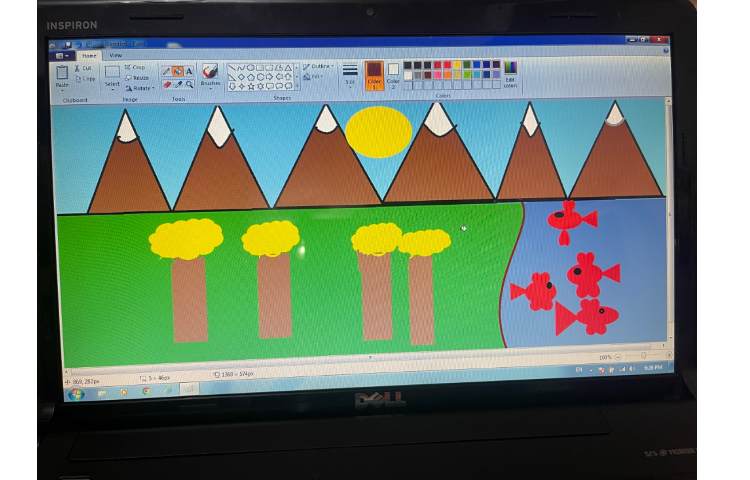Select the Fill with color bucket tool

(x=178, y=71)
